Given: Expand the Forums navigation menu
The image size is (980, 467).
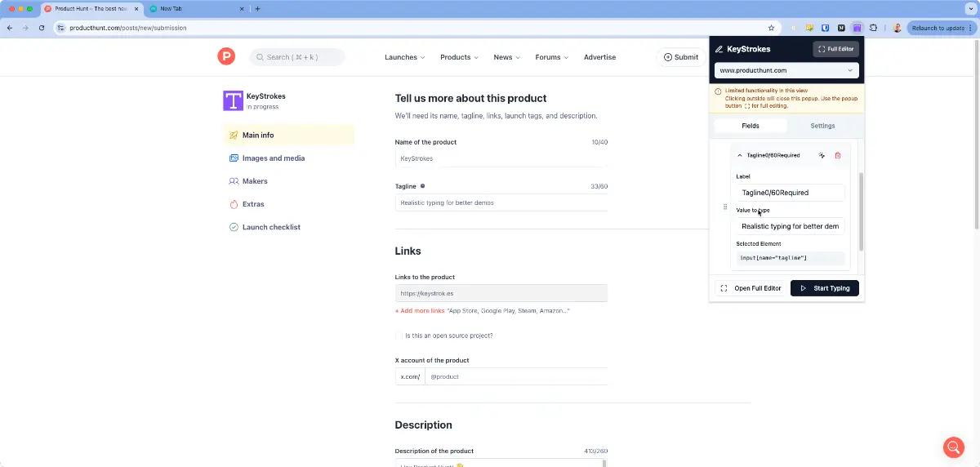Looking at the screenshot, I should (x=551, y=57).
